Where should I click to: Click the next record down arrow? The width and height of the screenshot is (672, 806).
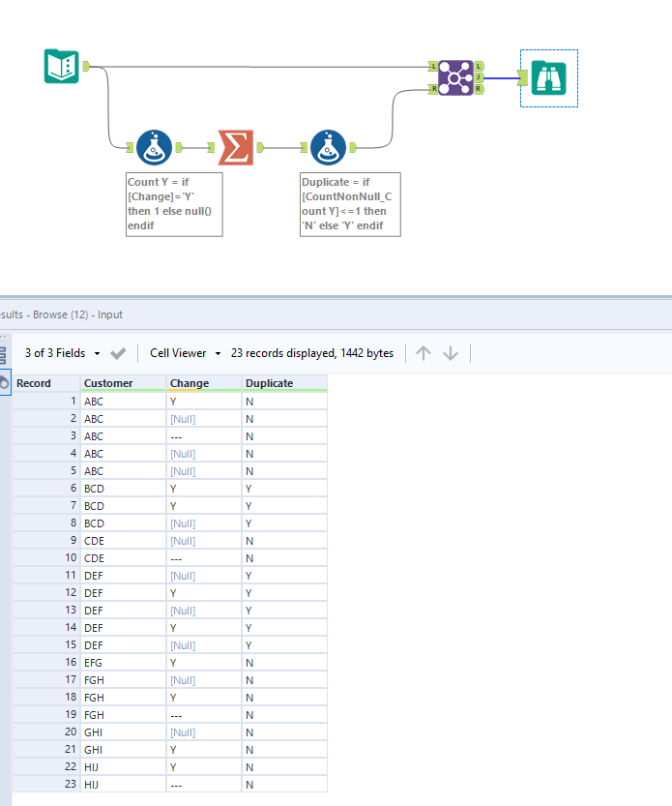click(x=450, y=353)
